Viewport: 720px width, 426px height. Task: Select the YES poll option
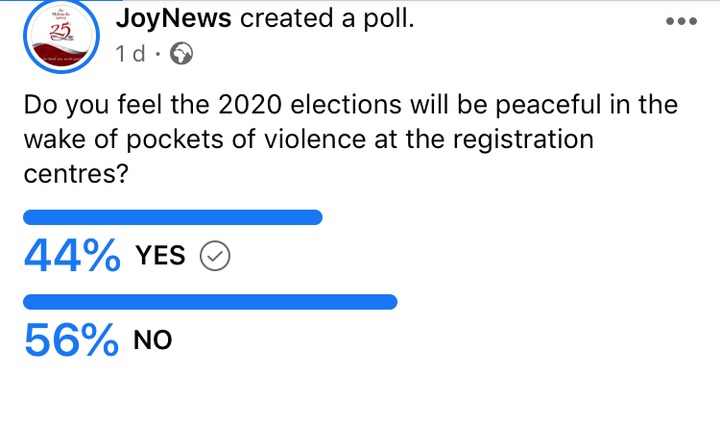pyautogui.click(x=160, y=255)
